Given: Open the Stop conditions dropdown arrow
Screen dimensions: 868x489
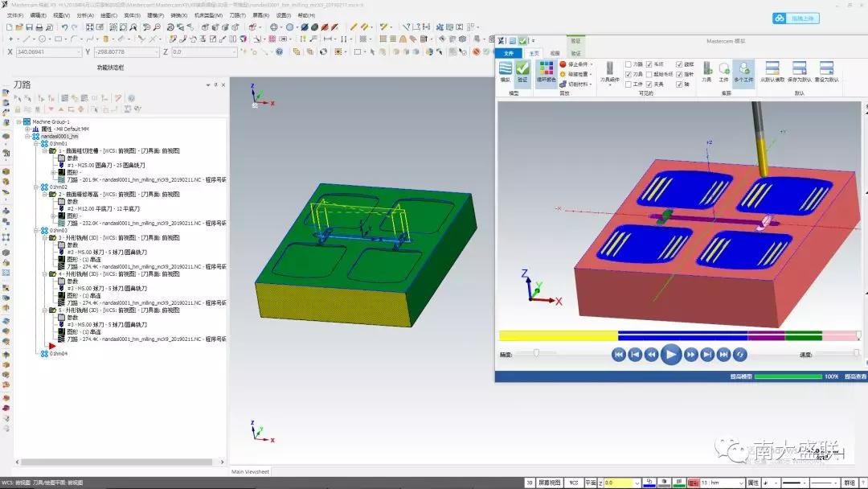Looking at the screenshot, I should pos(592,65).
